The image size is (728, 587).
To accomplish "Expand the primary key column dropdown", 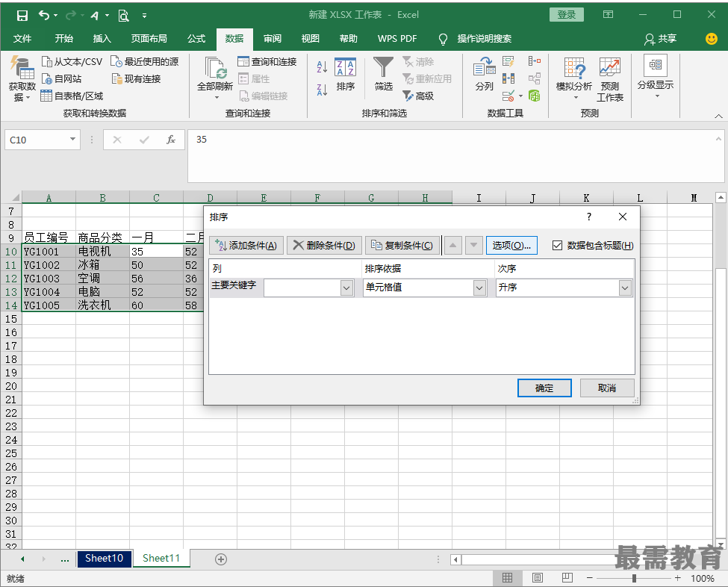I will (346, 288).
